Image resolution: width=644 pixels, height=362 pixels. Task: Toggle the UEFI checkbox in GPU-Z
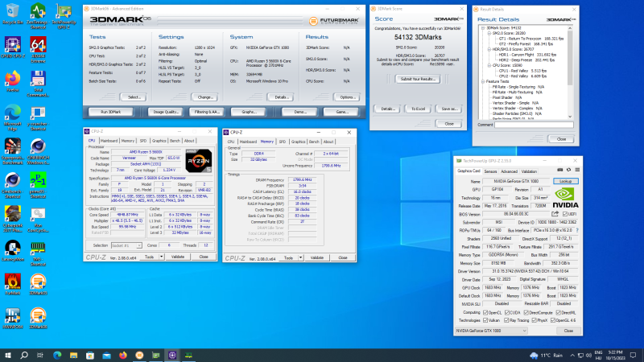(565, 214)
